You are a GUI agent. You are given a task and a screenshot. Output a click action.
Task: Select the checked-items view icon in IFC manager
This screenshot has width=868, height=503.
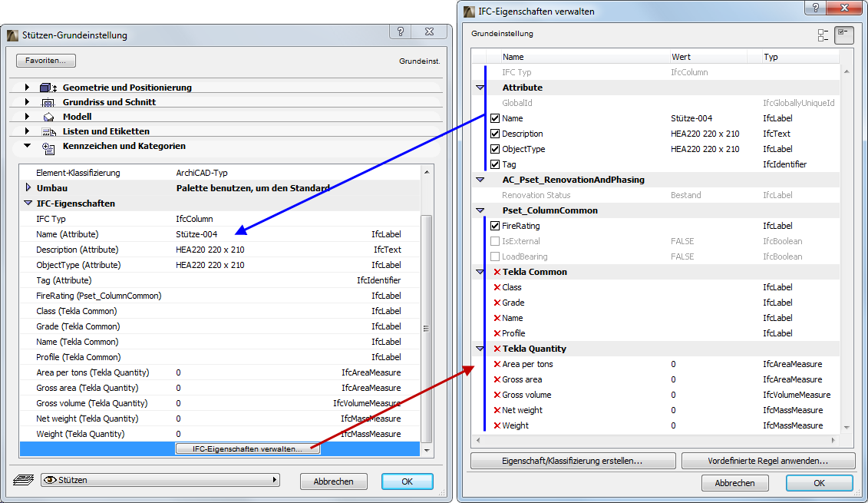pyautogui.click(x=844, y=35)
